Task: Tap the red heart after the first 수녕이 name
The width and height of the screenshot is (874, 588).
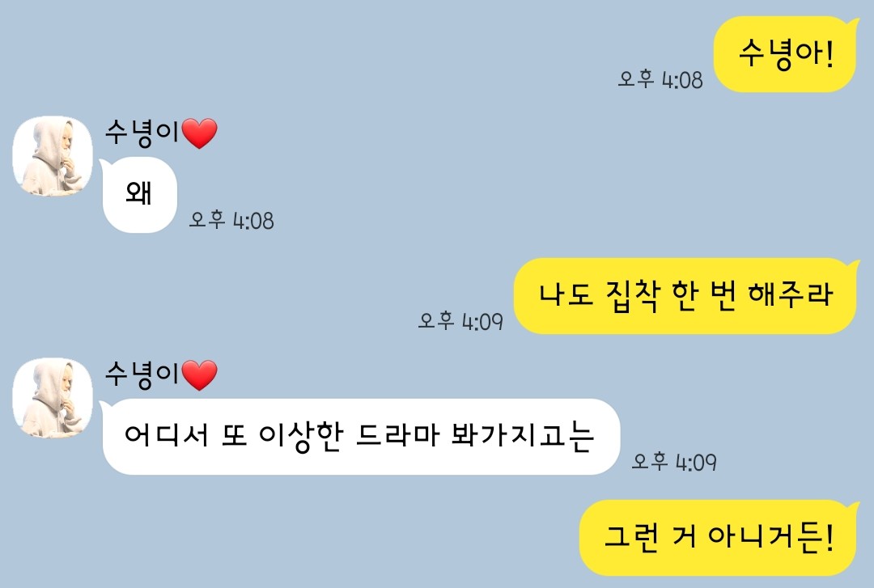Action: pyautogui.click(x=200, y=133)
